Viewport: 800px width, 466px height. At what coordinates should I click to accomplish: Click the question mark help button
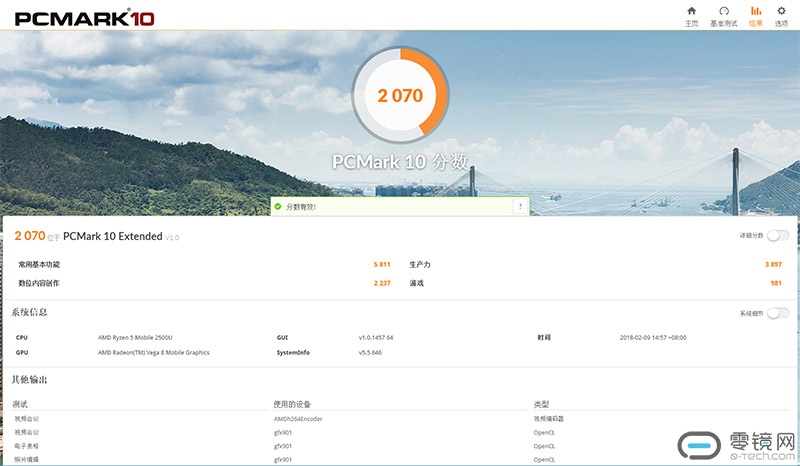[520, 207]
